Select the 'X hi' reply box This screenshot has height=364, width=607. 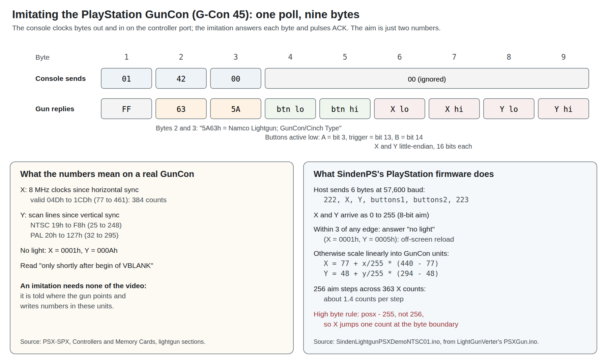click(x=454, y=109)
